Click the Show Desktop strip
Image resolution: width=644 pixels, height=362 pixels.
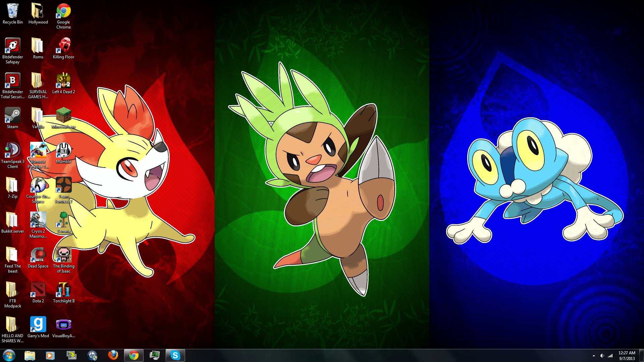[641, 356]
